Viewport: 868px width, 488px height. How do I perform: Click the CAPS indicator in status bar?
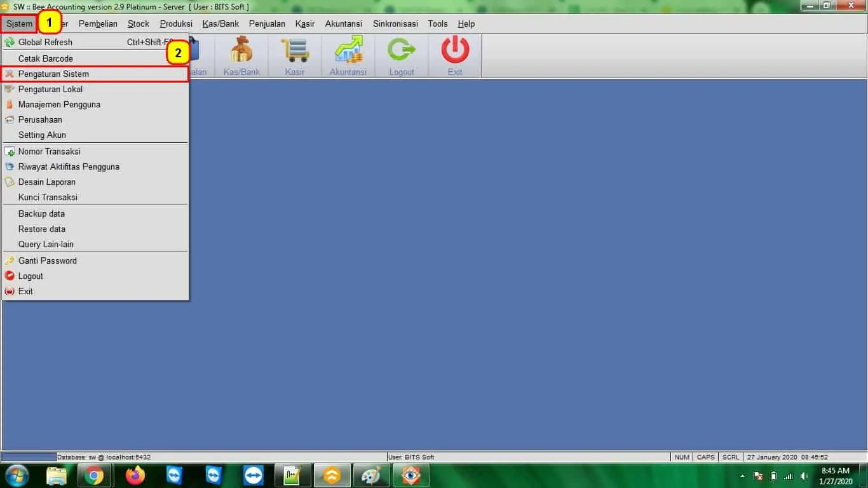[x=706, y=457]
